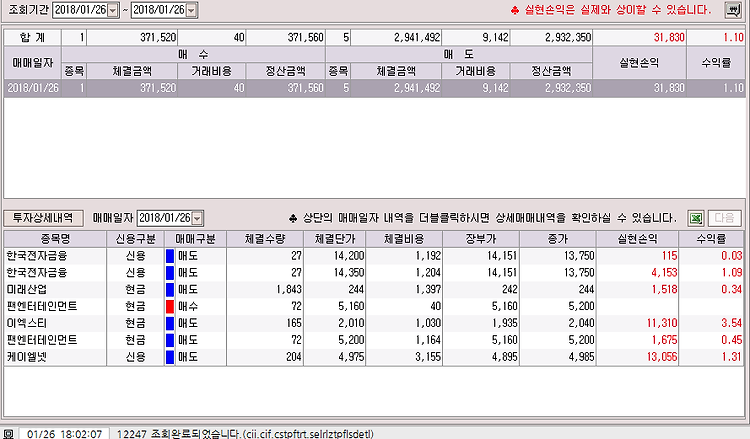Click the blue 매도 marker for 케이엘넷
Image resolution: width=750 pixels, height=439 pixels.
[x=170, y=357]
